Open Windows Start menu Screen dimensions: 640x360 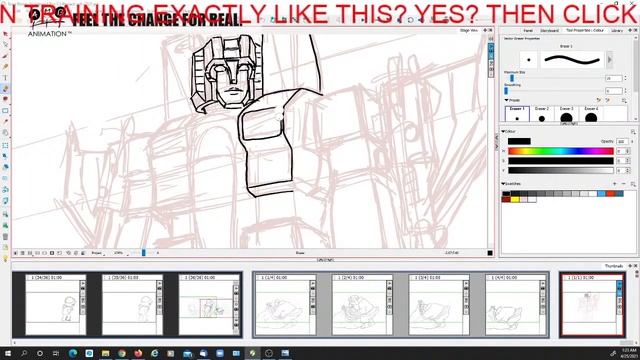[x=7, y=353]
